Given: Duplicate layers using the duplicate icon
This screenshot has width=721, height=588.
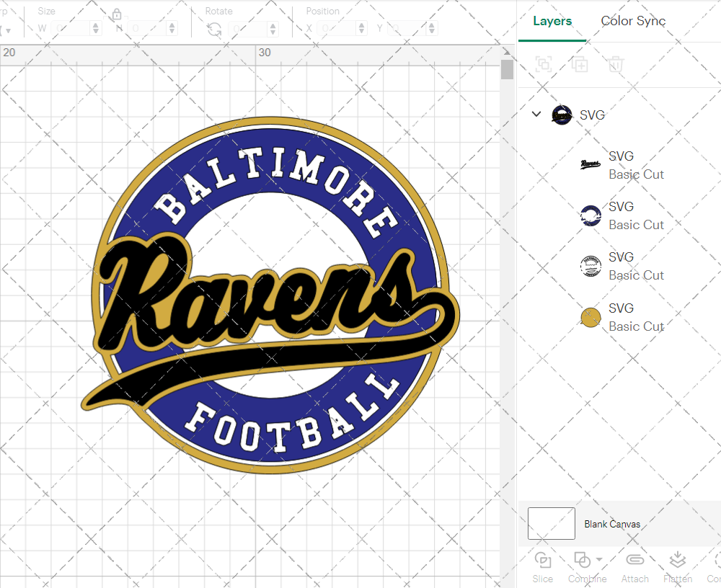Looking at the screenshot, I should pos(579,64).
